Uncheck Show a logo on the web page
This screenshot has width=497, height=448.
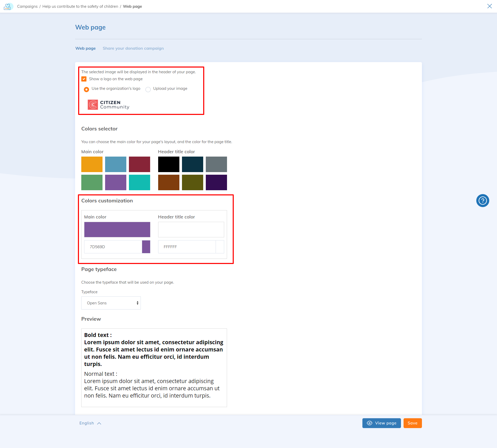click(84, 79)
